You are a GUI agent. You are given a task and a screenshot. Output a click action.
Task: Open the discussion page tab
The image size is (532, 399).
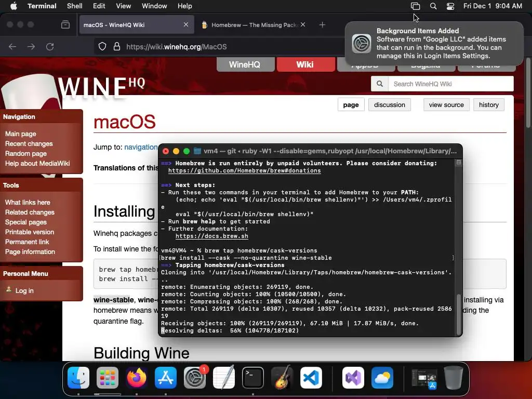tap(390, 105)
